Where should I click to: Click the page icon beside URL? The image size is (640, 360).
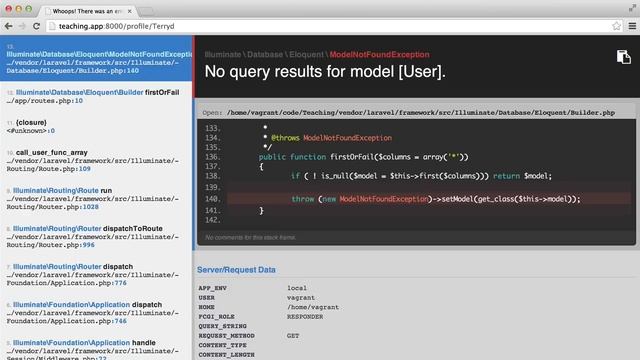[52, 26]
